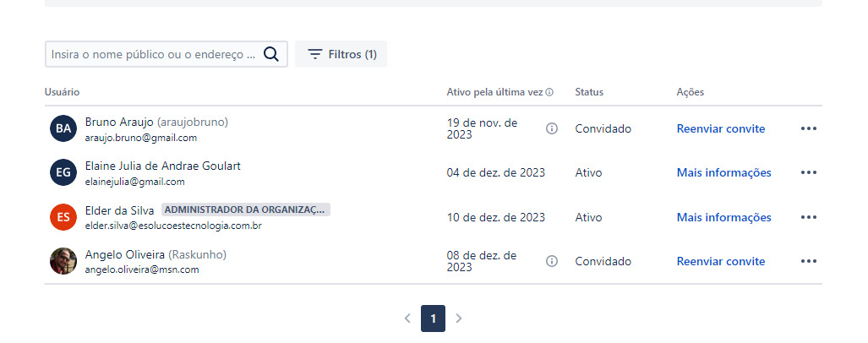Open Mais informações for Elaine Julia

pyautogui.click(x=723, y=172)
